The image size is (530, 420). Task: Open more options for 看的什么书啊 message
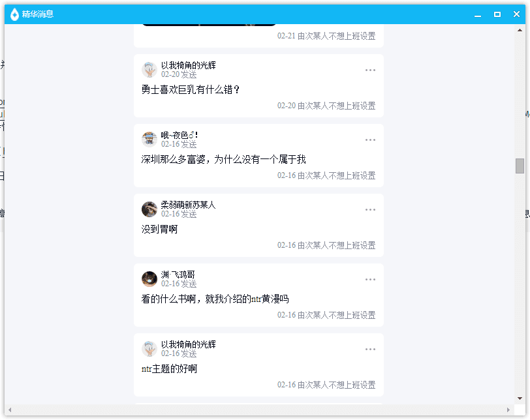tap(370, 280)
